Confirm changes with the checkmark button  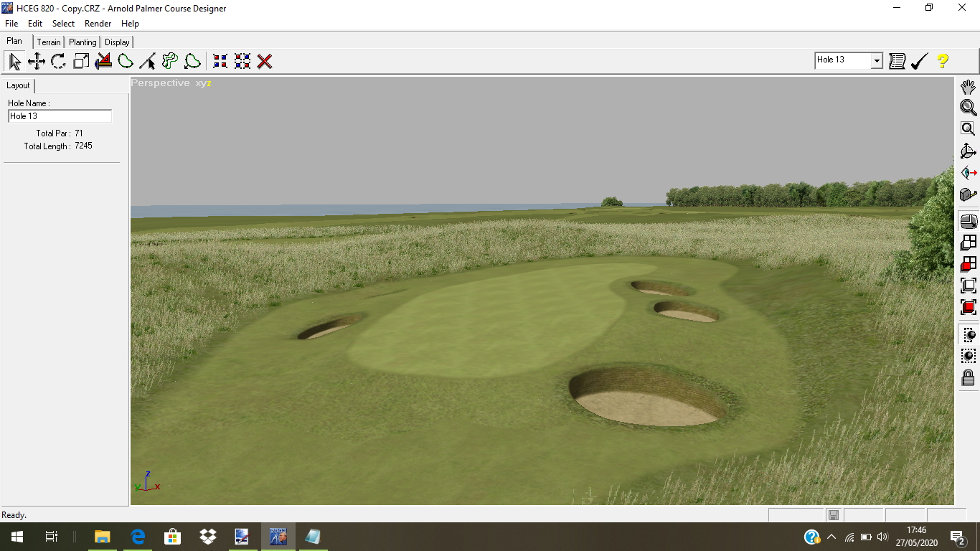click(920, 61)
